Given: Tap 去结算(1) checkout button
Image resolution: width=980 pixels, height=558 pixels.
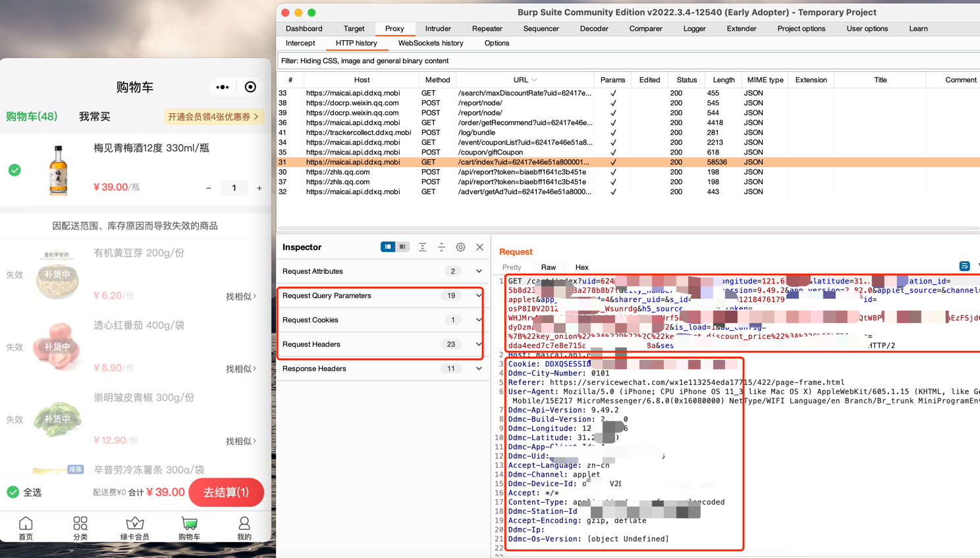Looking at the screenshot, I should coord(226,492).
